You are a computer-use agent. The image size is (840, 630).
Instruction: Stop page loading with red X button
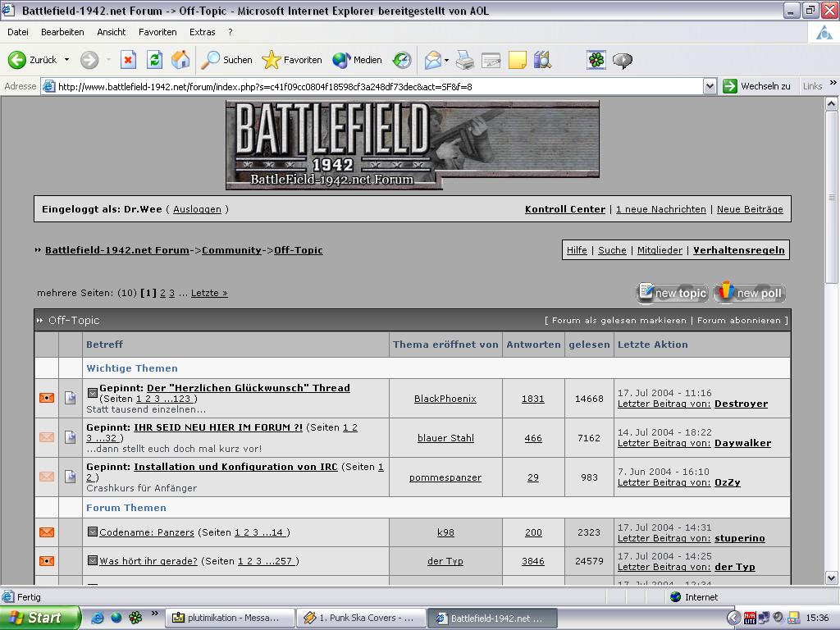pyautogui.click(x=128, y=60)
